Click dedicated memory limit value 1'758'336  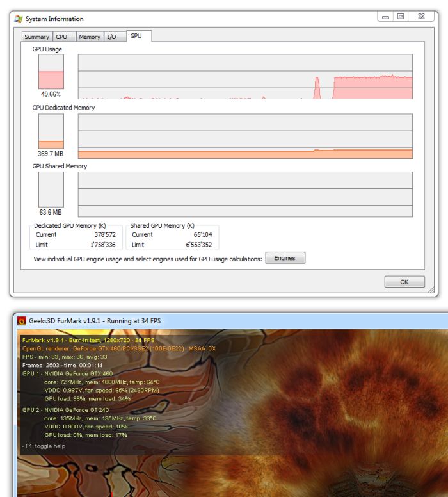[x=103, y=245]
